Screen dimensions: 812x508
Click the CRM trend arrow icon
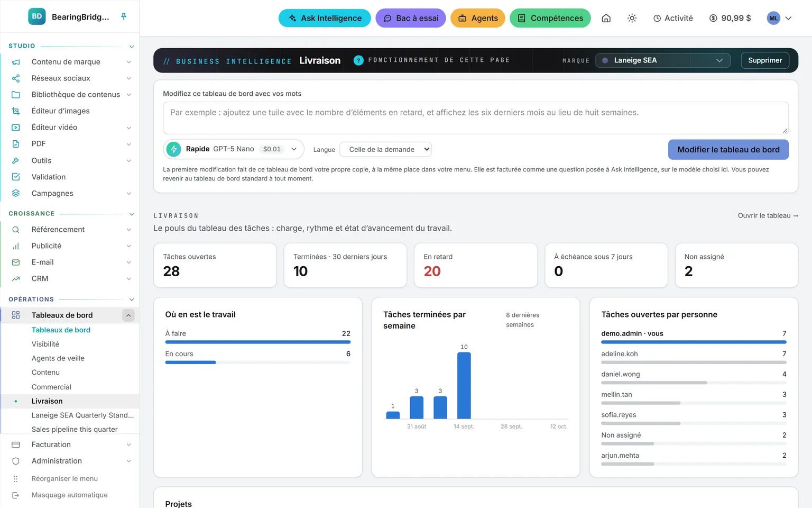point(16,279)
